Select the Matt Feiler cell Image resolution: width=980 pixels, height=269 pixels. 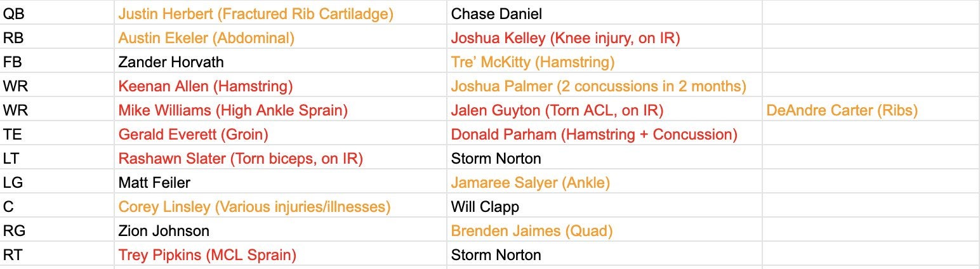154,183
